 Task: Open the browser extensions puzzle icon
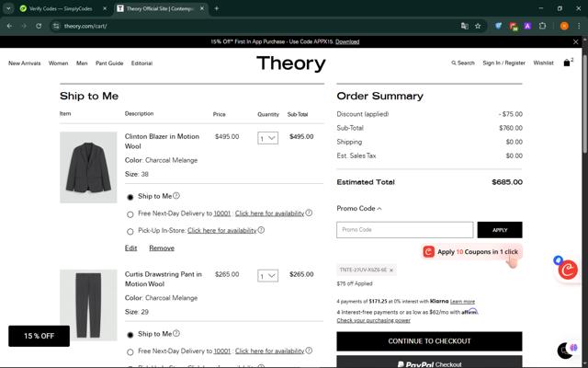pyautogui.click(x=542, y=26)
